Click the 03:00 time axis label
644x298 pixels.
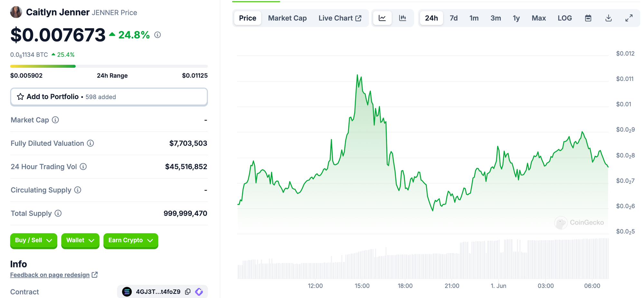pyautogui.click(x=546, y=286)
